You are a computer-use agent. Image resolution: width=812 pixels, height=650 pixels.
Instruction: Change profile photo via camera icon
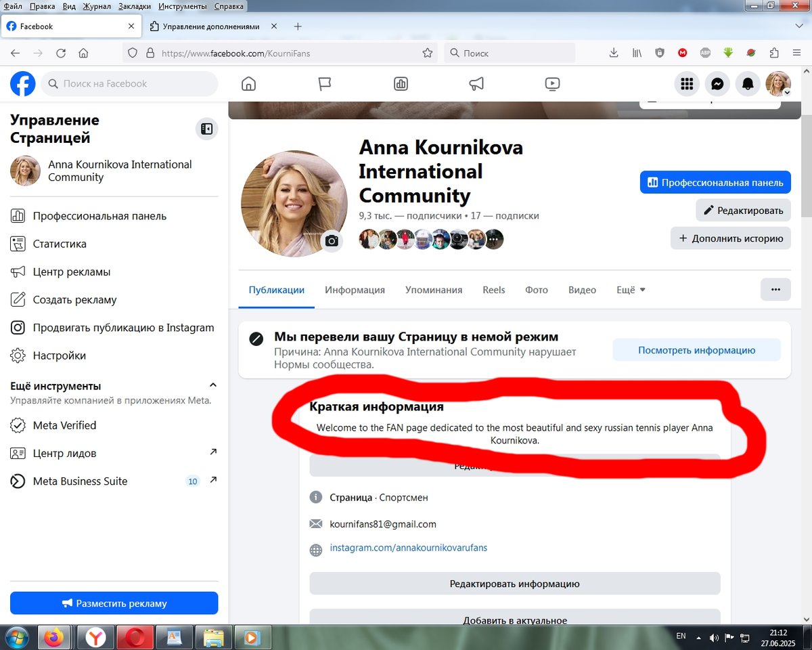(332, 241)
